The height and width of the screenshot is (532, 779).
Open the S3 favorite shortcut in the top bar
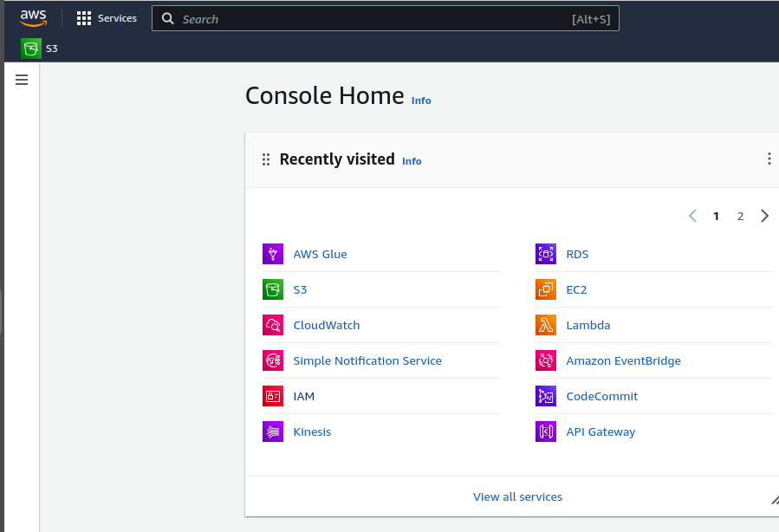(x=38, y=49)
